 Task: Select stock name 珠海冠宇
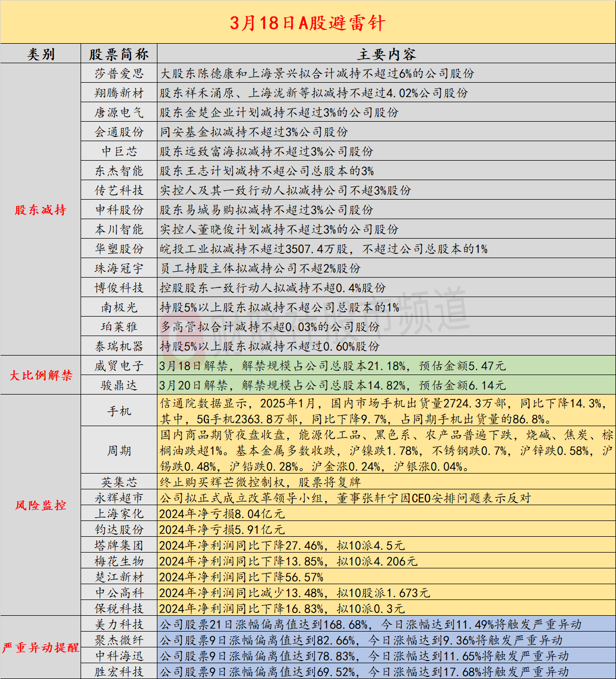click(x=119, y=268)
